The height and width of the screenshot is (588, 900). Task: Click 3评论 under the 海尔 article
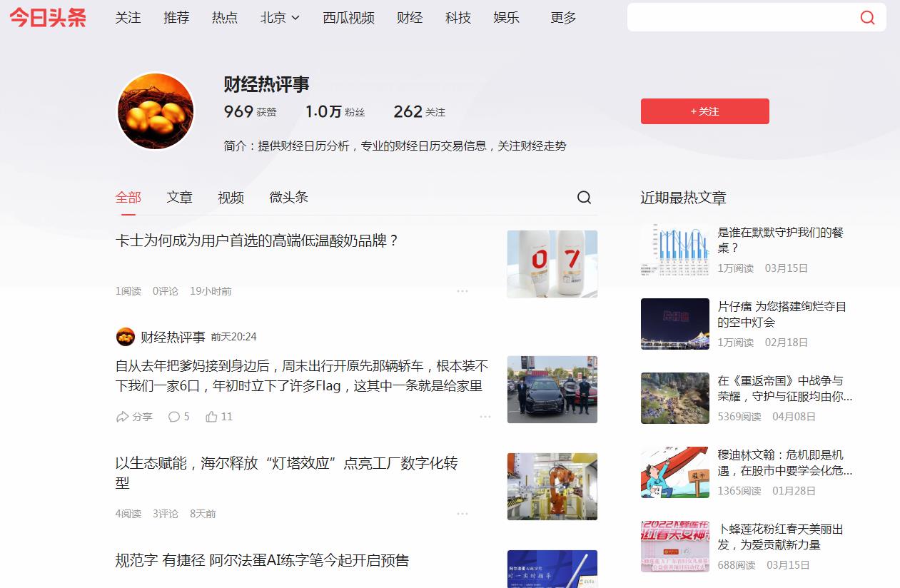(x=166, y=514)
